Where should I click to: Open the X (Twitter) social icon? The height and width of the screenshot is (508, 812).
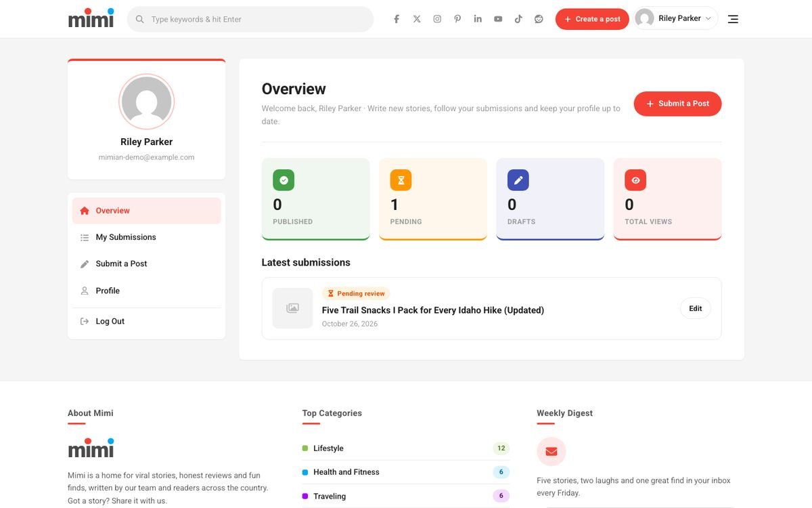click(417, 19)
